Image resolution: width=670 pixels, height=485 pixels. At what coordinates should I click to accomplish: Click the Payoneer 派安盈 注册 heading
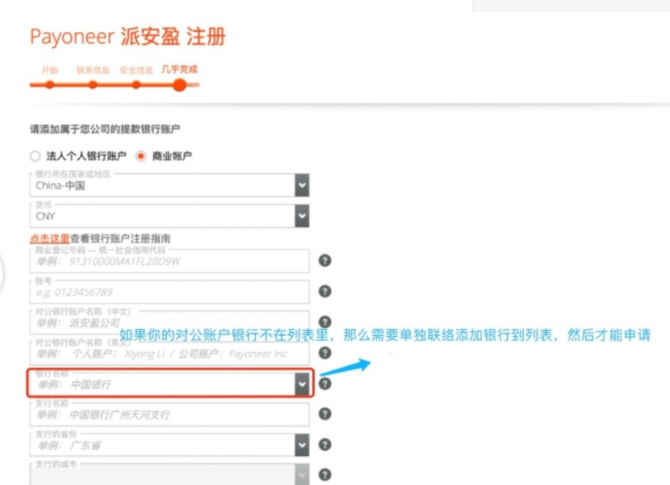click(x=127, y=36)
